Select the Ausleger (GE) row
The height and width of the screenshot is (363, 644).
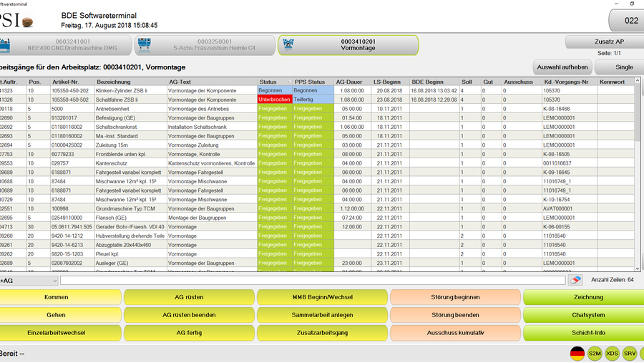(317, 263)
